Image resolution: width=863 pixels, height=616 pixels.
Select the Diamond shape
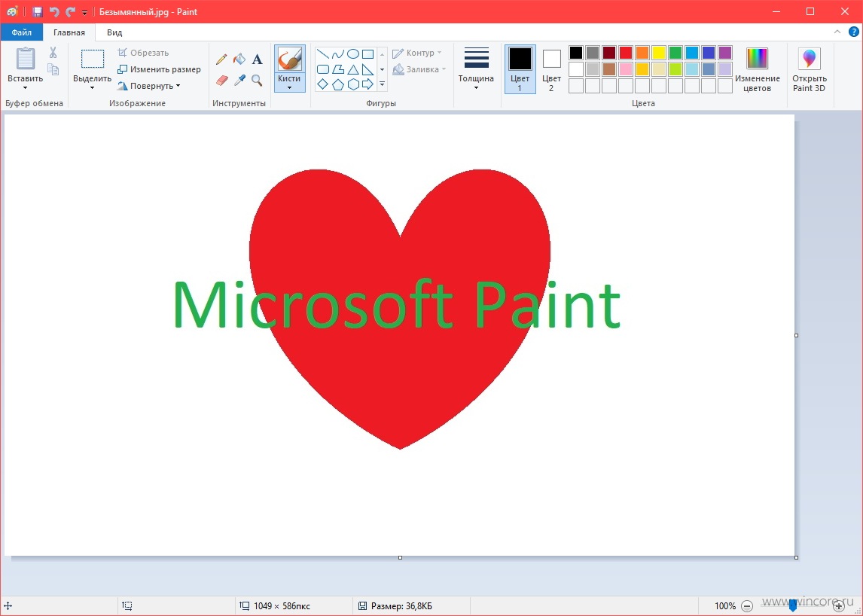pyautogui.click(x=323, y=84)
